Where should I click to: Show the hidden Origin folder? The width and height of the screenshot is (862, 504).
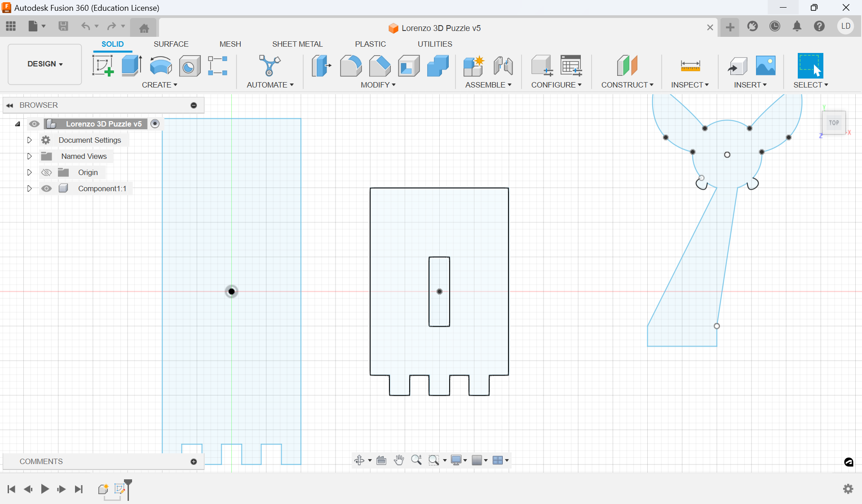point(46,172)
